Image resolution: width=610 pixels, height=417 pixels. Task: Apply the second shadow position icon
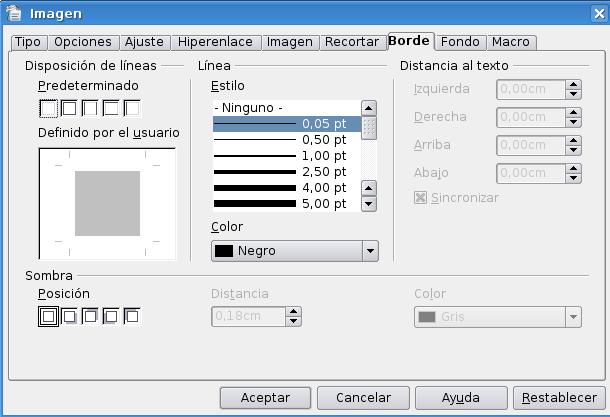point(70,317)
